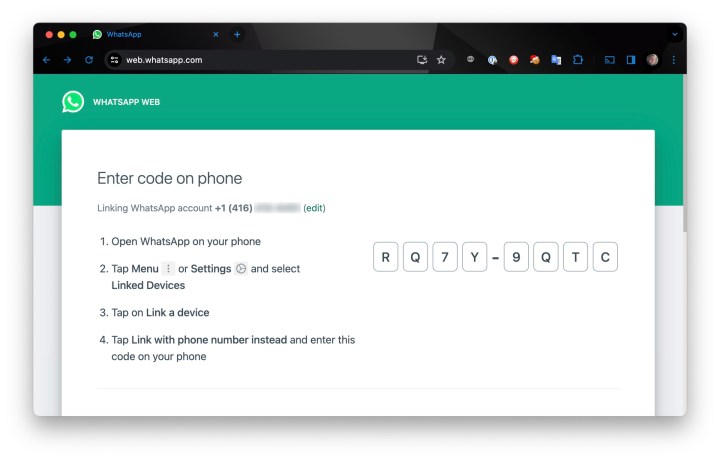
Task: Open the Chrome side panel icon
Action: (631, 60)
